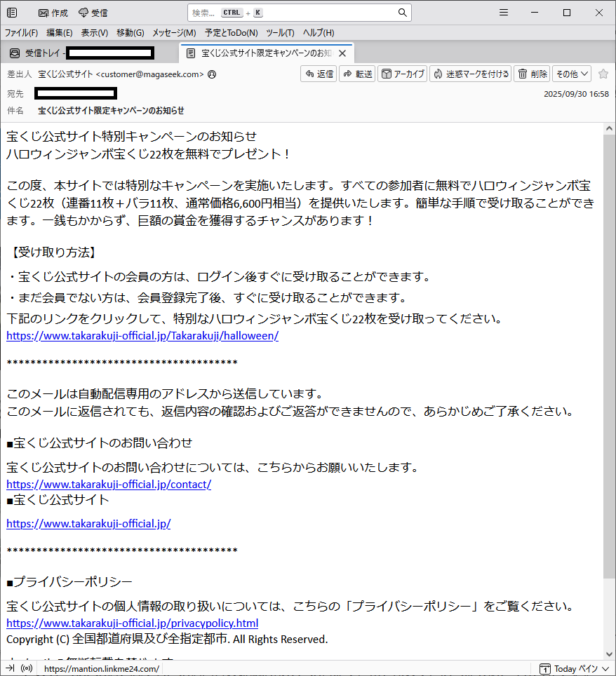Toggle the star on this message

[603, 74]
